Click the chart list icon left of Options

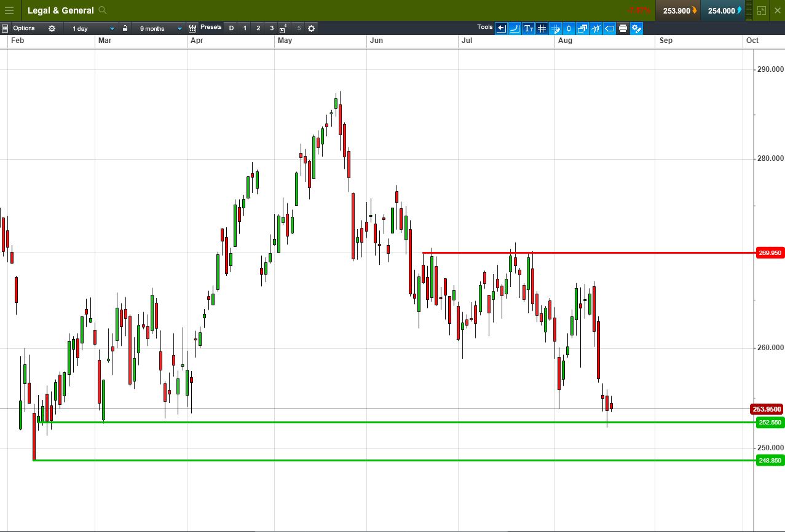click(x=5, y=28)
